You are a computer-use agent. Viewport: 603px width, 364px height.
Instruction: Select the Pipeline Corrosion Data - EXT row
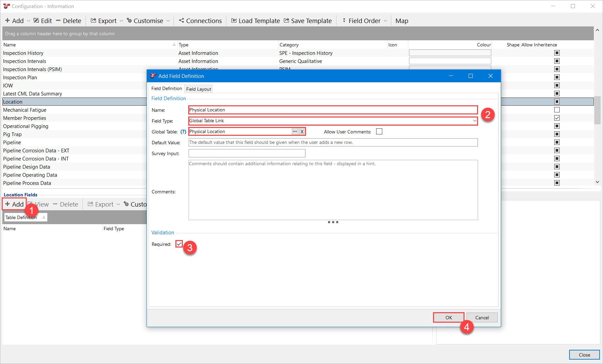(74, 150)
